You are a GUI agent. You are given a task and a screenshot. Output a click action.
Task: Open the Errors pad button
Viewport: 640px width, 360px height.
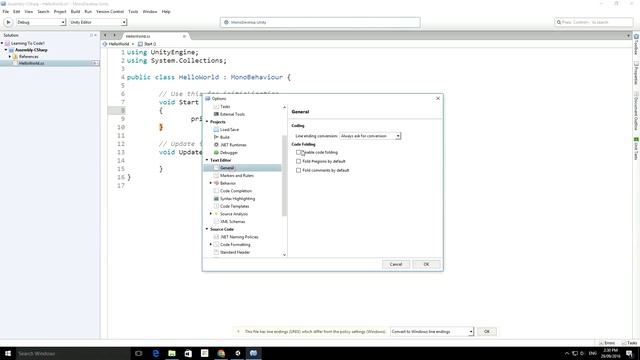coord(607,343)
